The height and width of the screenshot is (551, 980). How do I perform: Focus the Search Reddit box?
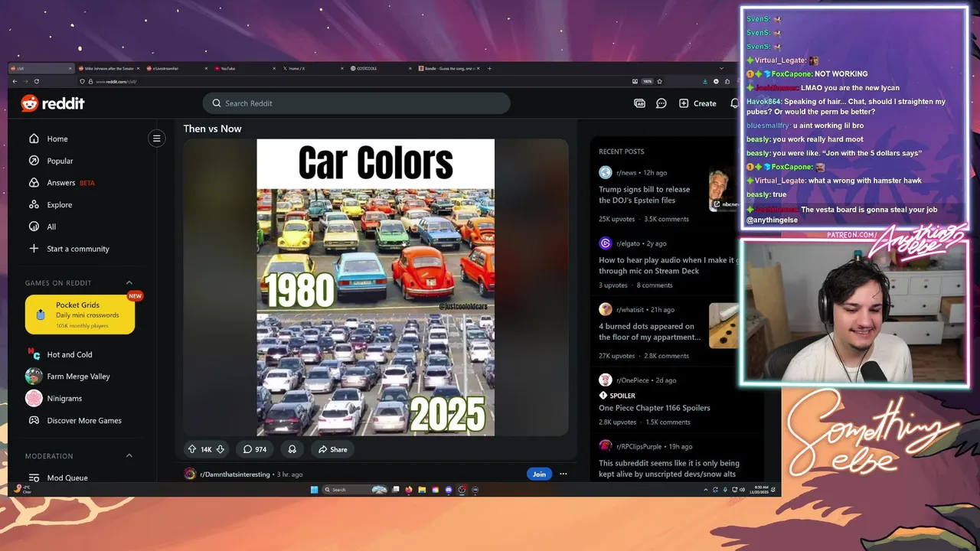click(x=356, y=103)
